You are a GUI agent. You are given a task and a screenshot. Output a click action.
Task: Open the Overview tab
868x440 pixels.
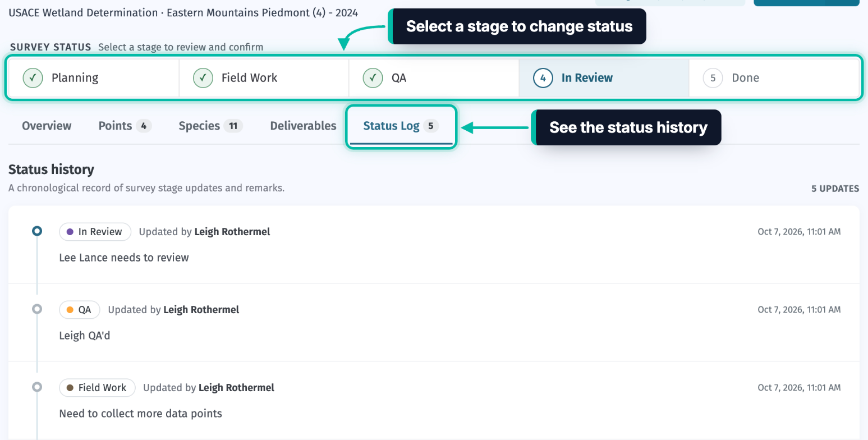click(x=47, y=126)
